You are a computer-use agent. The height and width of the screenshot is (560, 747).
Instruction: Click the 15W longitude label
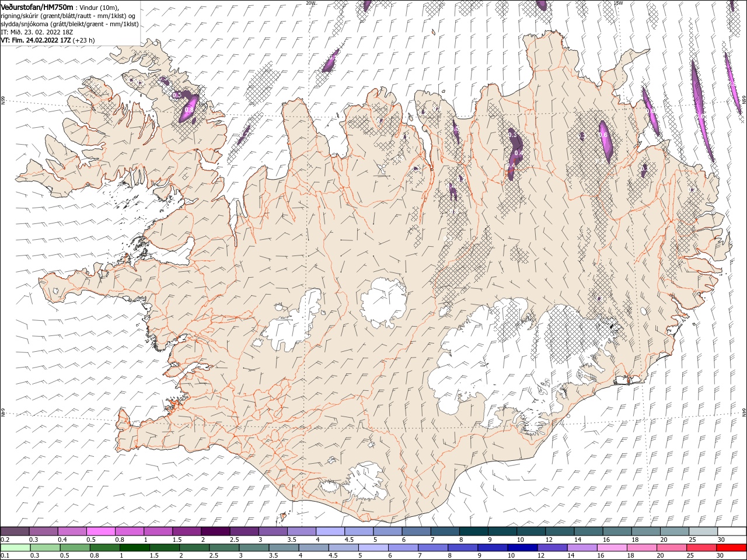click(x=619, y=3)
